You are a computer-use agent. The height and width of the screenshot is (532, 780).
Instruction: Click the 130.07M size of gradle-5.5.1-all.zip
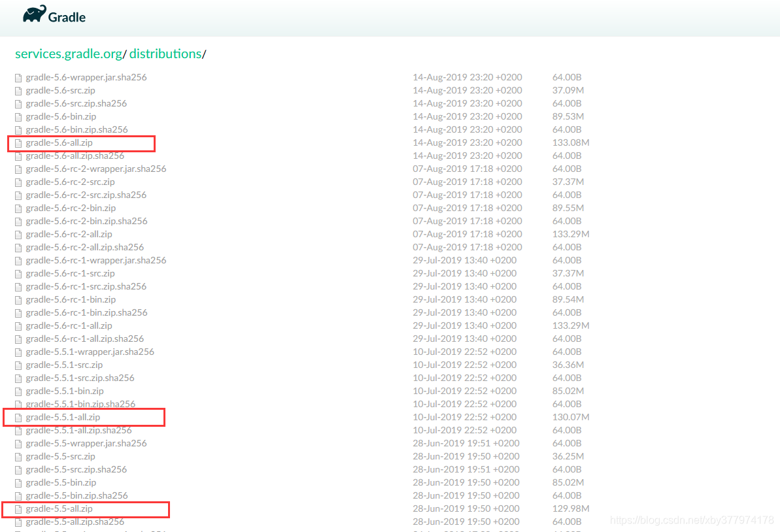pyautogui.click(x=571, y=417)
